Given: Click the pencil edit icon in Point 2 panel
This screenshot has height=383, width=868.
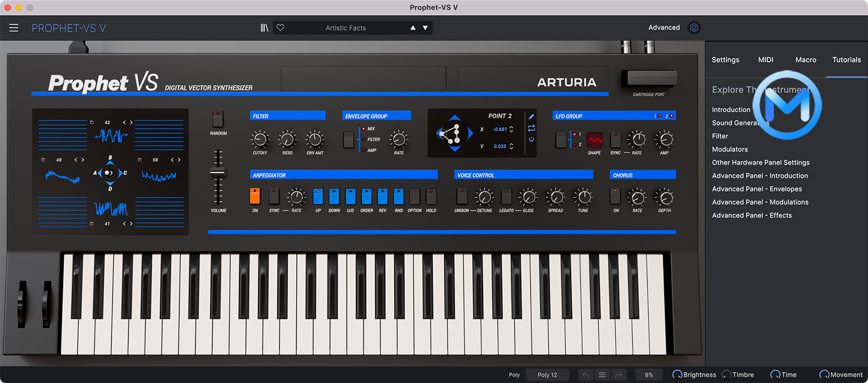Looking at the screenshot, I should (x=532, y=116).
